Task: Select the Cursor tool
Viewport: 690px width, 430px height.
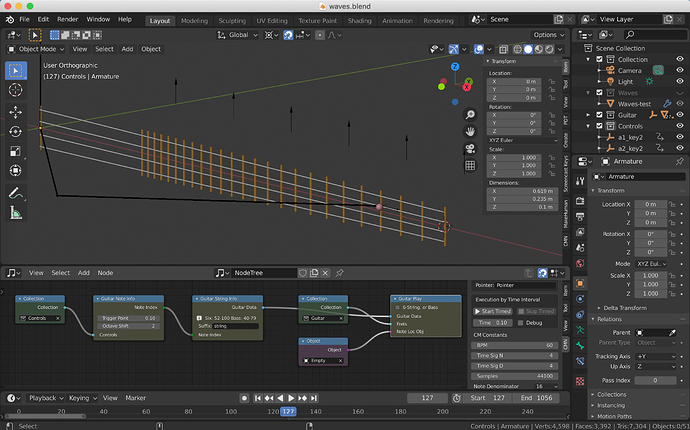Action: pyautogui.click(x=16, y=90)
